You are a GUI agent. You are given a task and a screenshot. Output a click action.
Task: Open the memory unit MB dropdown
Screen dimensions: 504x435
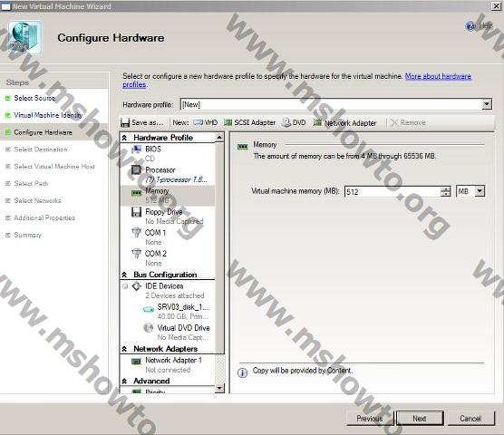click(480, 191)
